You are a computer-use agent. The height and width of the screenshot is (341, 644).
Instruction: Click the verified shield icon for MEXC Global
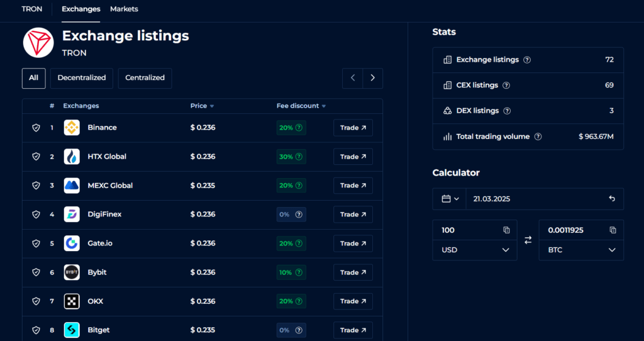coord(36,186)
